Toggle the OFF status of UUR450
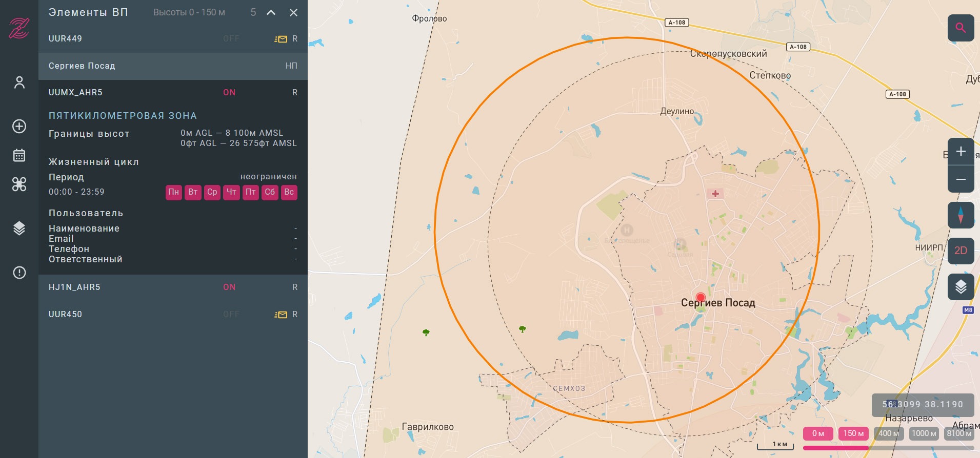 [231, 315]
